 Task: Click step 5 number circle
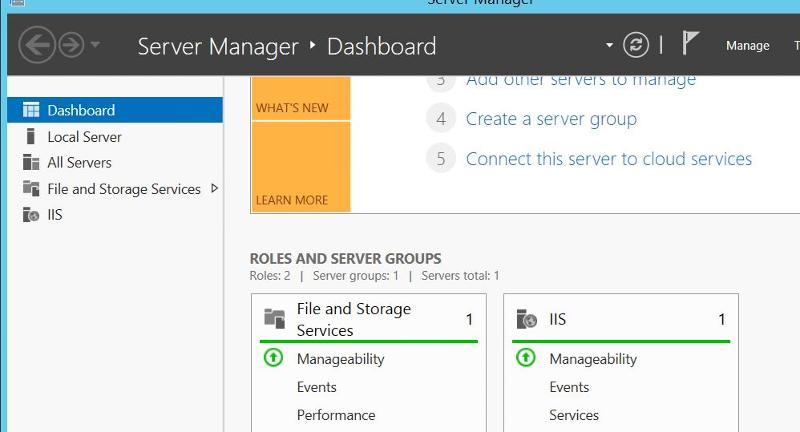[441, 159]
